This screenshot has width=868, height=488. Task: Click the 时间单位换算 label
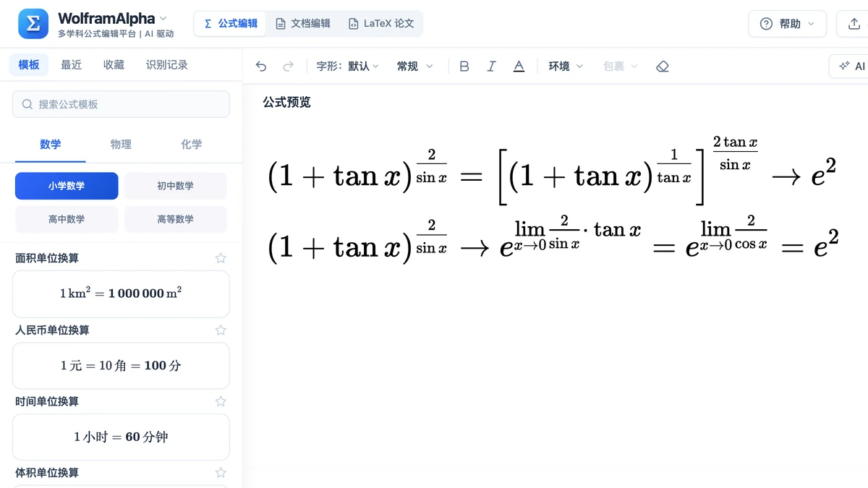pyautogui.click(x=48, y=401)
